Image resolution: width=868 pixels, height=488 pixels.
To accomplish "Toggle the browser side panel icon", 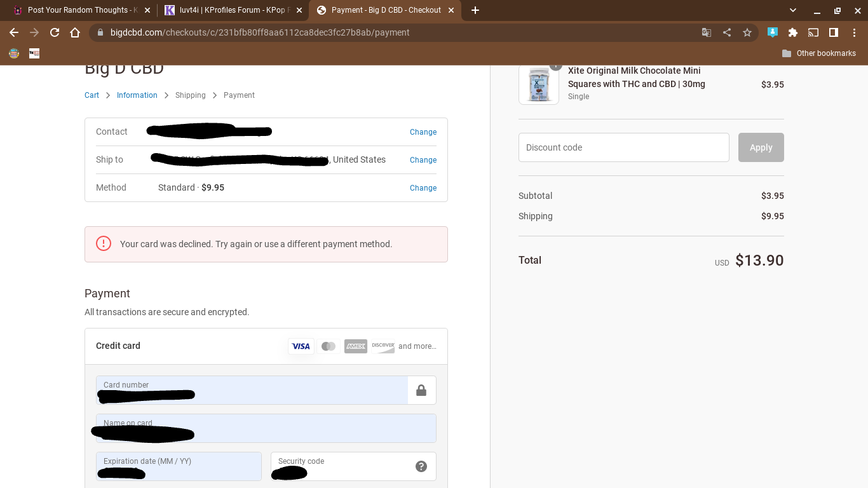I will point(834,32).
